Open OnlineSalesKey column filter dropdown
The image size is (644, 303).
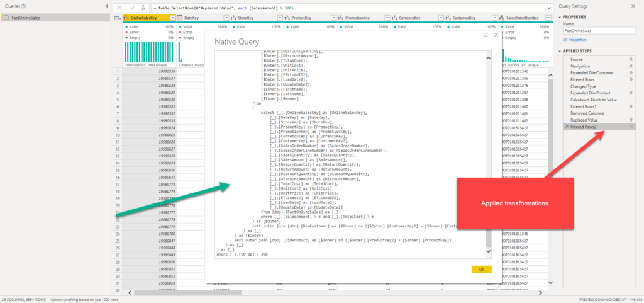pyautogui.click(x=172, y=18)
